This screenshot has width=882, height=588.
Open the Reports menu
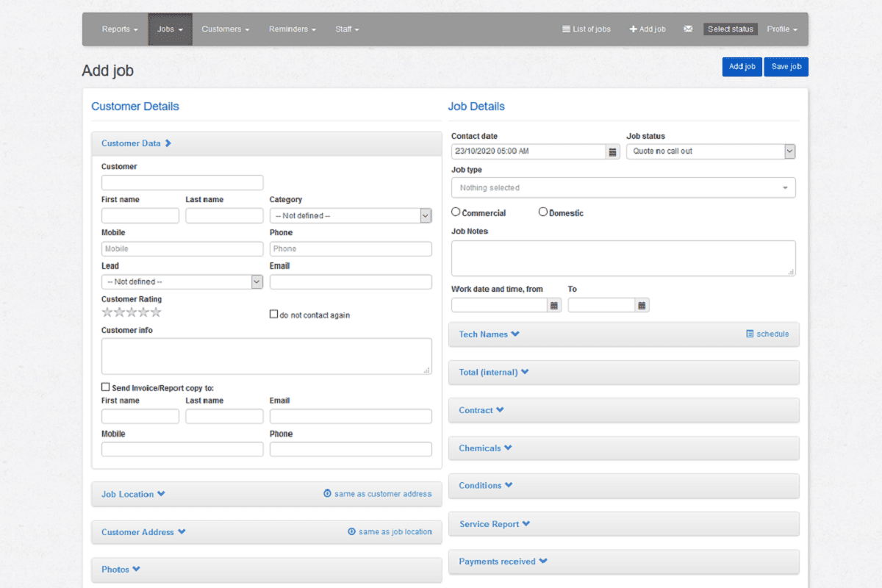pos(120,29)
